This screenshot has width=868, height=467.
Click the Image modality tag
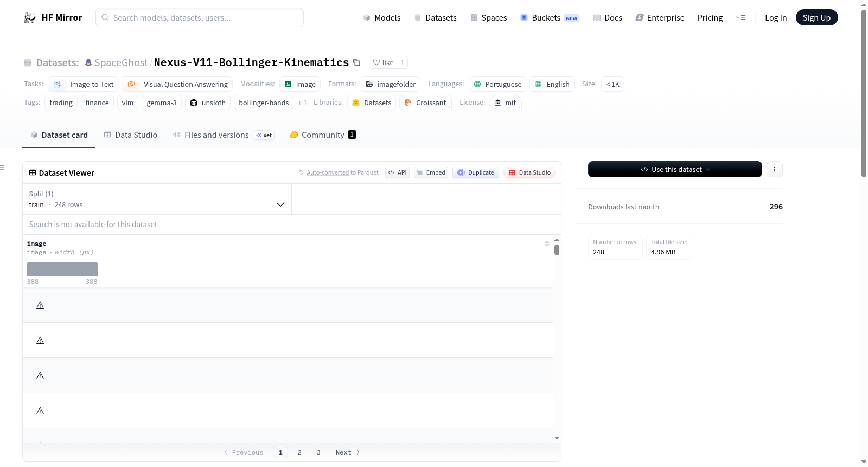coord(300,84)
